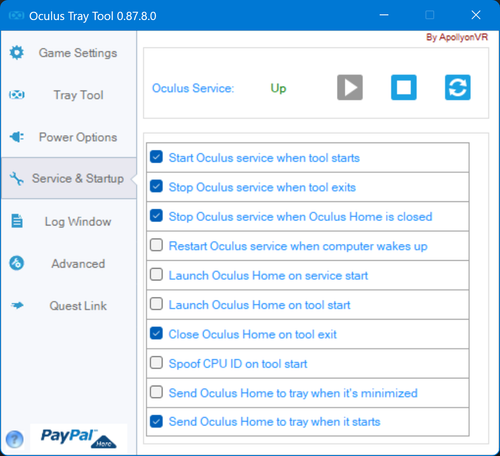The image size is (500, 456).
Task: Uncheck Stop Oculus service when tool exits
Action: pyautogui.click(x=156, y=186)
